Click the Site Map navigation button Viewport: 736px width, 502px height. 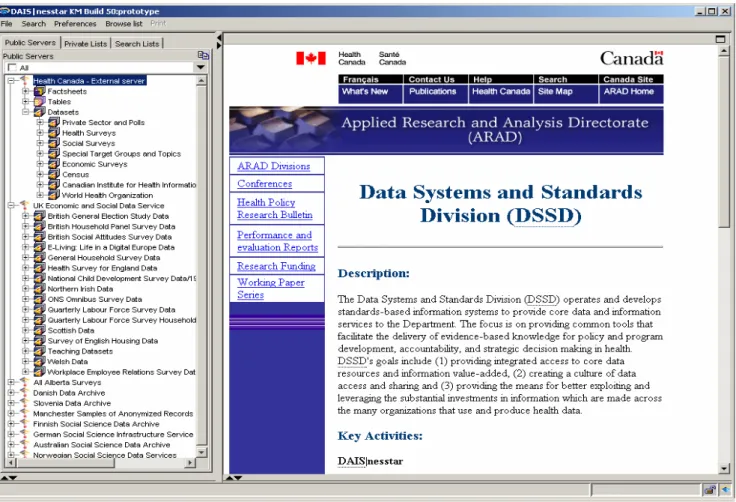click(x=566, y=93)
